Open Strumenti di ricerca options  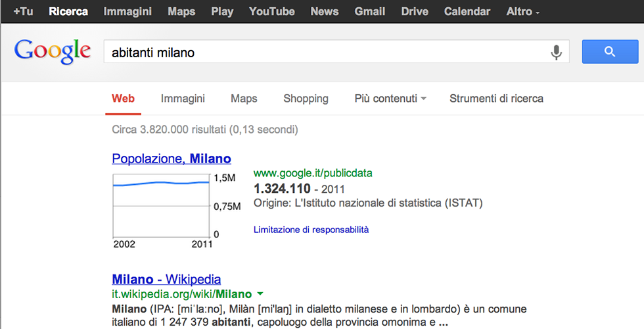click(x=496, y=99)
